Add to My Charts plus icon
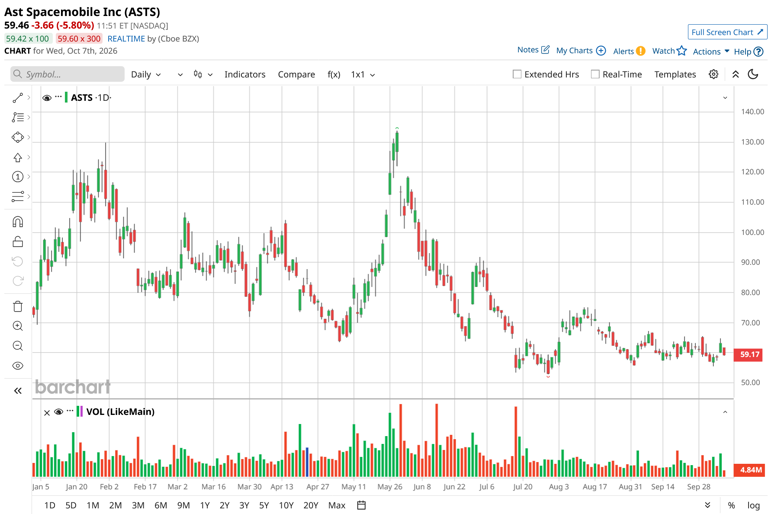The width and height of the screenshot is (768, 514). pos(601,50)
